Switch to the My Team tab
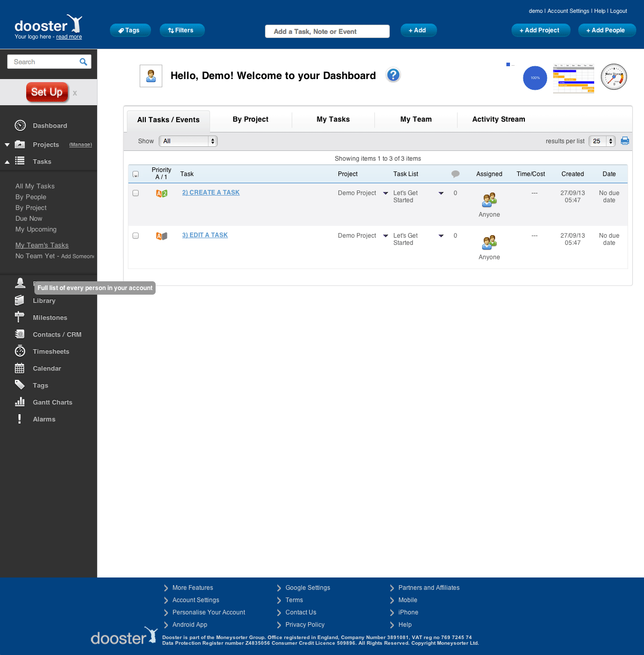Viewport: 644px width, 655px height. 415,120
